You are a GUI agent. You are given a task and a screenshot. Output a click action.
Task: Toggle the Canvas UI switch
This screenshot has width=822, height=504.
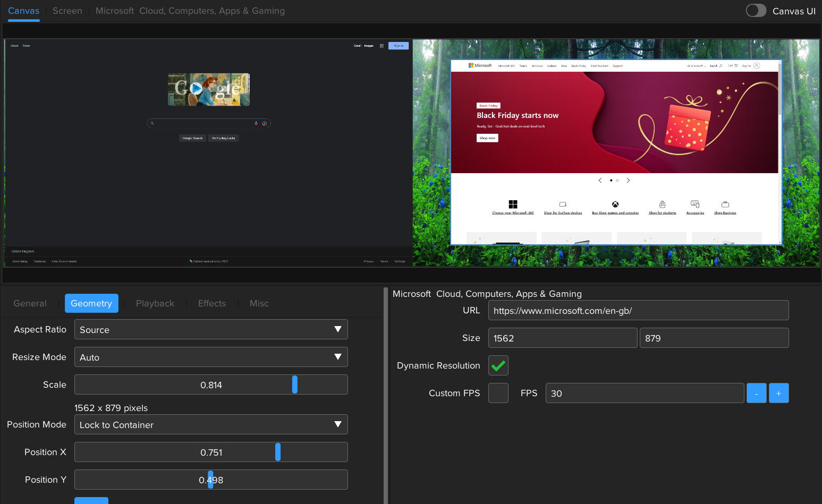click(x=756, y=11)
